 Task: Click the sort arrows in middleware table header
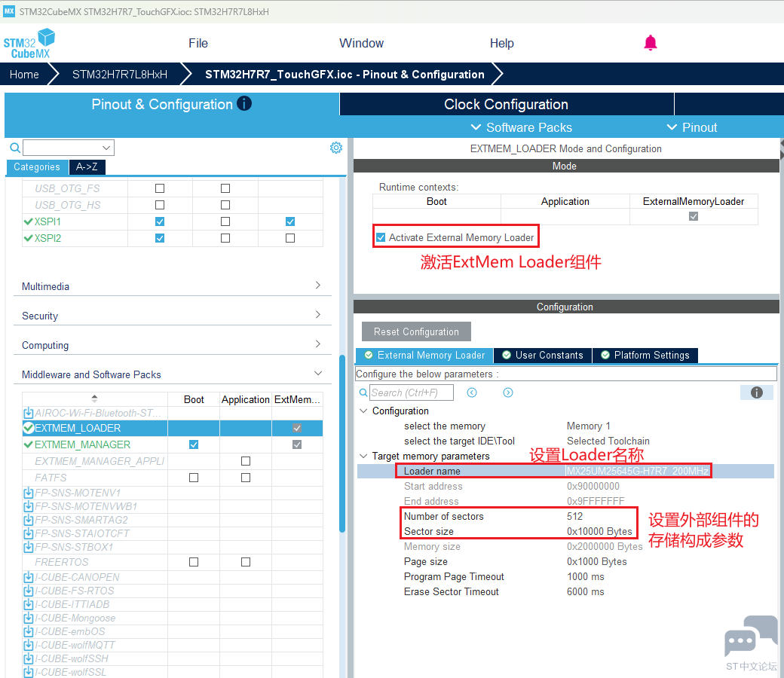(x=94, y=399)
